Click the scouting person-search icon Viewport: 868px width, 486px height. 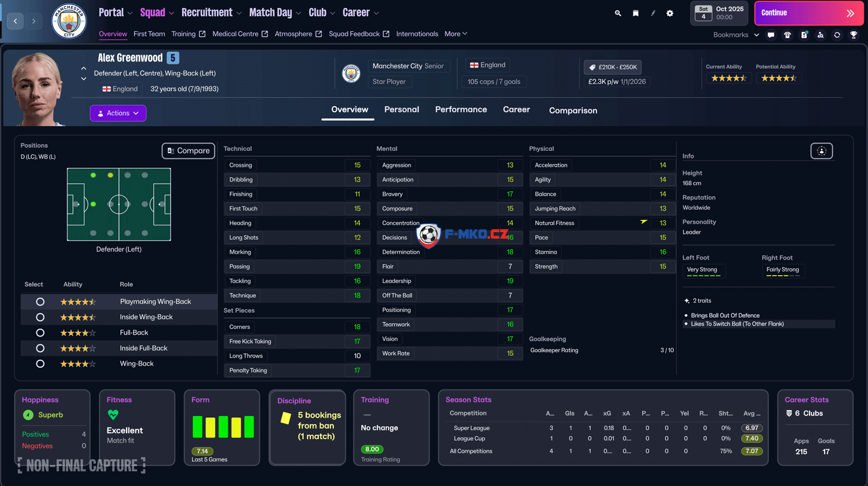[x=820, y=35]
